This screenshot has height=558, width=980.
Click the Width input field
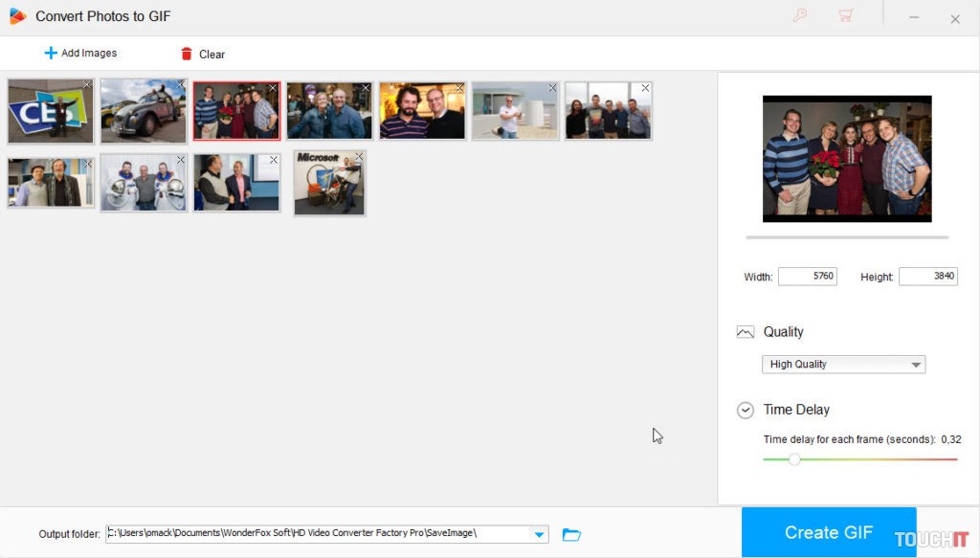click(x=807, y=277)
